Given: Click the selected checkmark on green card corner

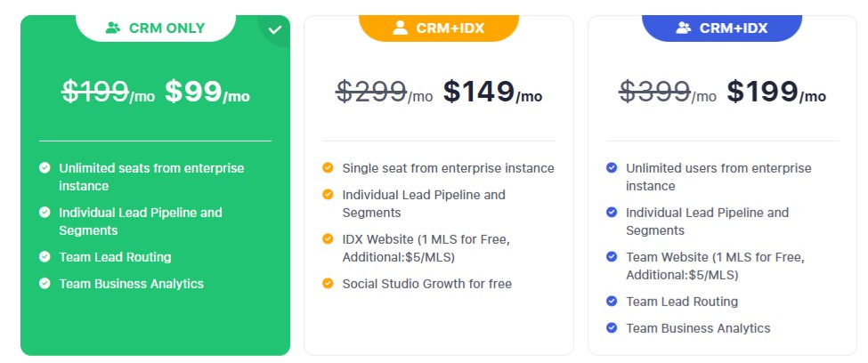Looking at the screenshot, I should click(x=275, y=30).
